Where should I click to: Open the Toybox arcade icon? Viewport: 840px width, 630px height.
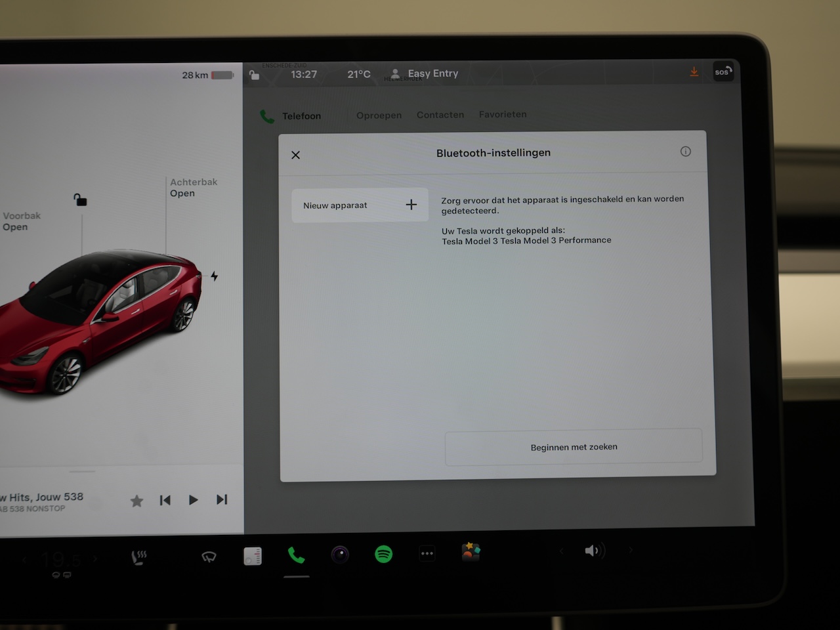click(471, 552)
